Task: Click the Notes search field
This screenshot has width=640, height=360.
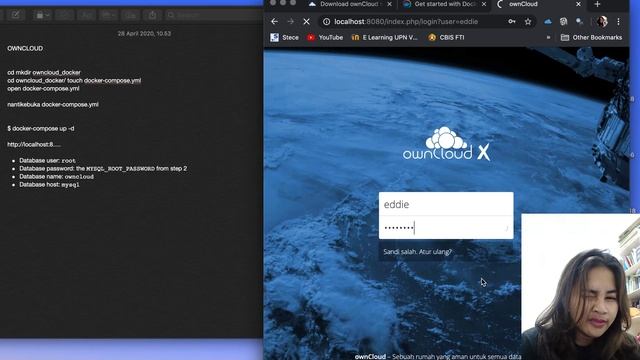Action: (x=214, y=15)
